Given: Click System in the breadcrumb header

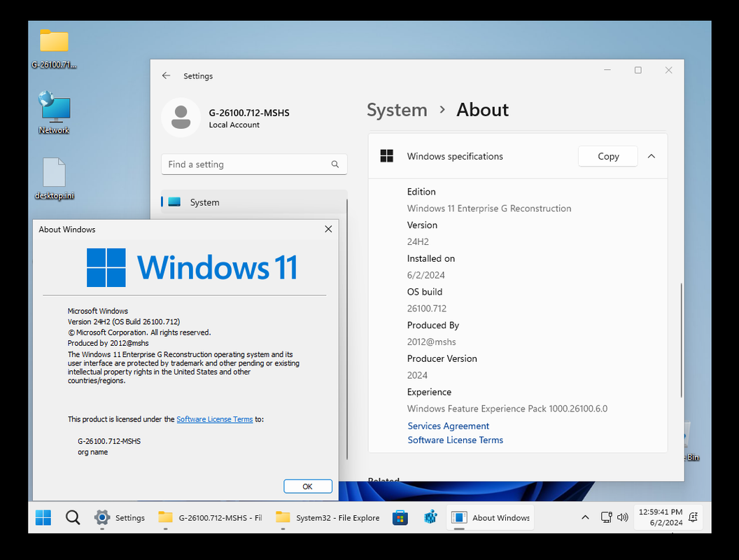Looking at the screenshot, I should tap(397, 110).
